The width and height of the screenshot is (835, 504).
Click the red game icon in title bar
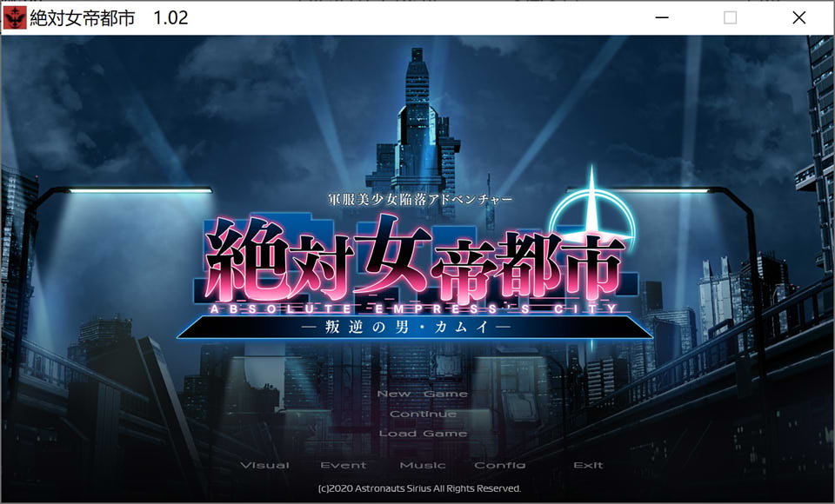pos(14,17)
